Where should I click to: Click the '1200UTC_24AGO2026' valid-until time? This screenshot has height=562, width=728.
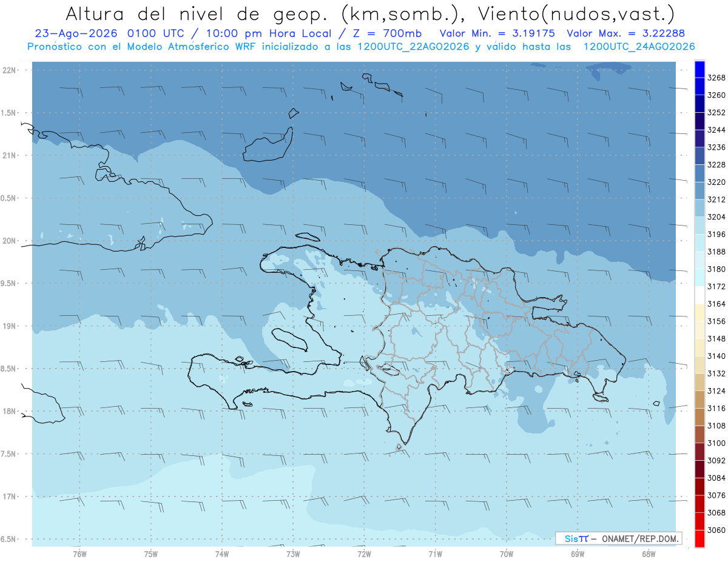639,46
